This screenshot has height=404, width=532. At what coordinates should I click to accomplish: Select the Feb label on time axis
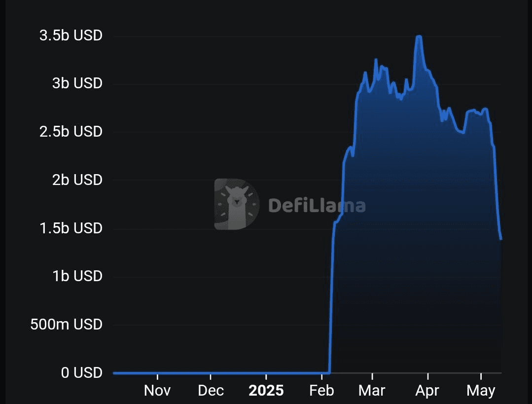pyautogui.click(x=321, y=390)
